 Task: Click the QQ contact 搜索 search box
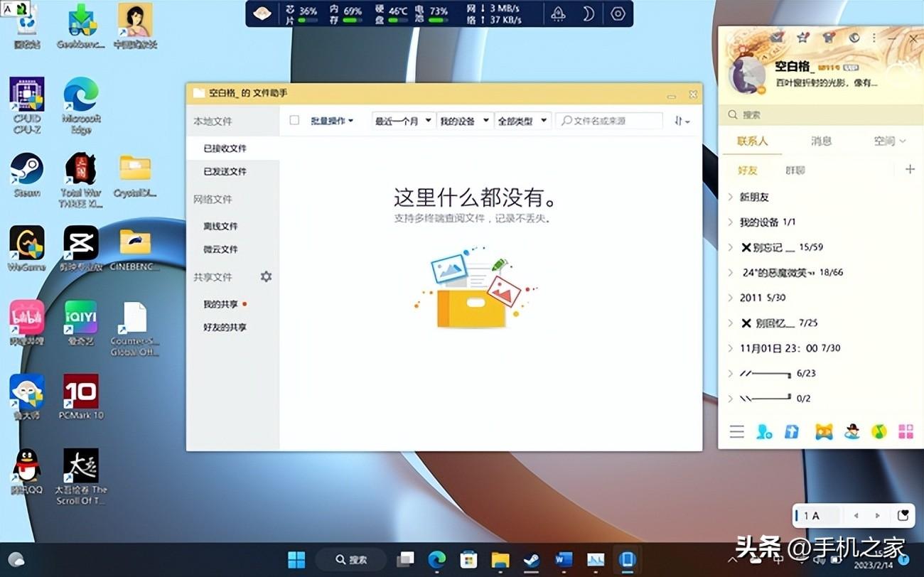tap(821, 114)
